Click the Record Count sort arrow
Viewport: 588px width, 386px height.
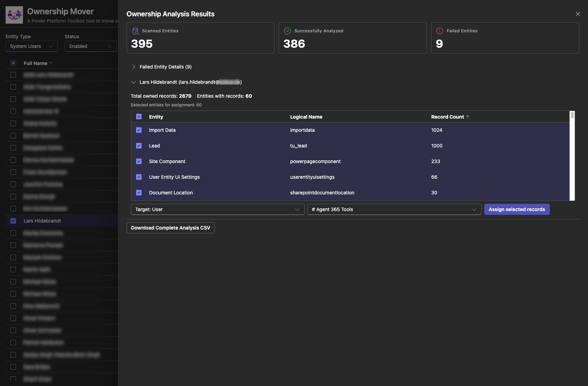468,117
